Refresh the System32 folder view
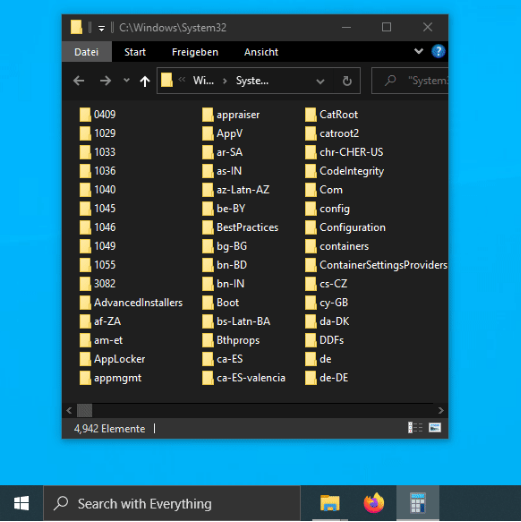 (347, 81)
